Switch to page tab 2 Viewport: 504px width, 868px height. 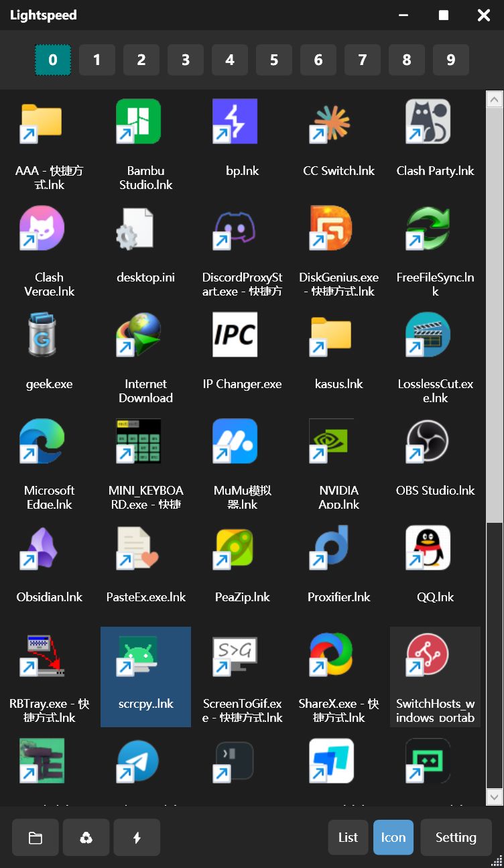coord(141,60)
